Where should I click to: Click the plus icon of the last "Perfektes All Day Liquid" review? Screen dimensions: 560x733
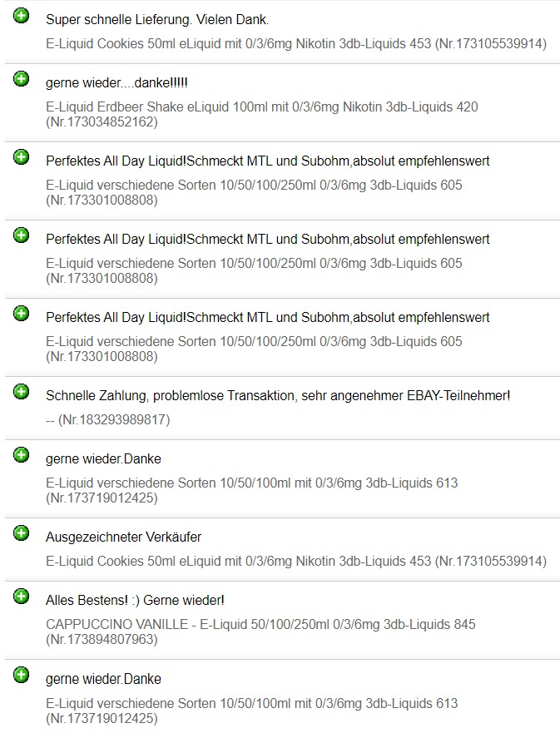tap(22, 314)
